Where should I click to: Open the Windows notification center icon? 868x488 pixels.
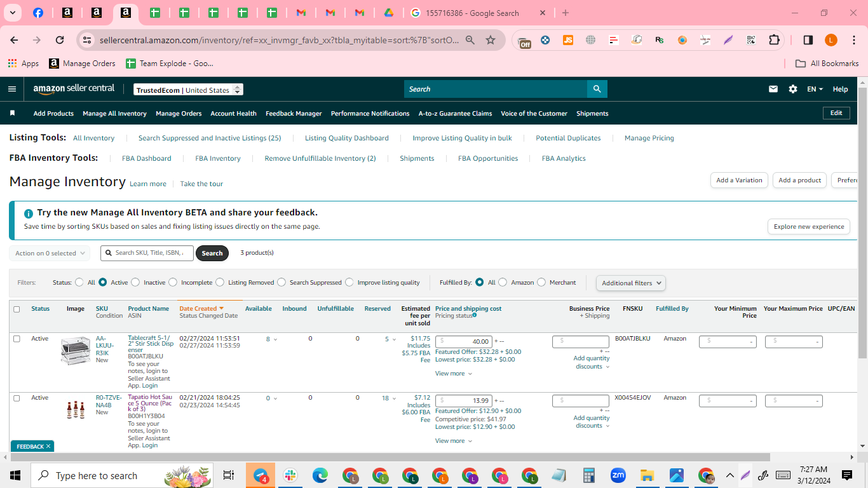(847, 475)
